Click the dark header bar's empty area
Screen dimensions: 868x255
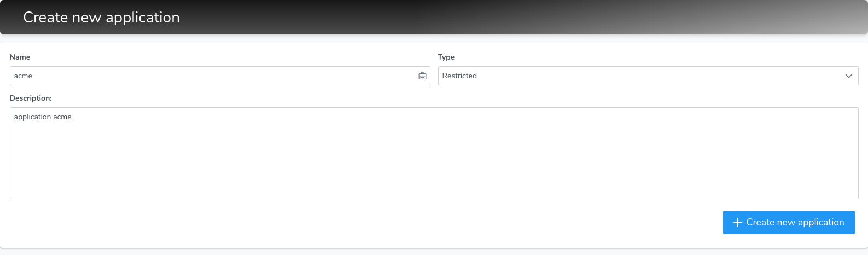(492, 18)
